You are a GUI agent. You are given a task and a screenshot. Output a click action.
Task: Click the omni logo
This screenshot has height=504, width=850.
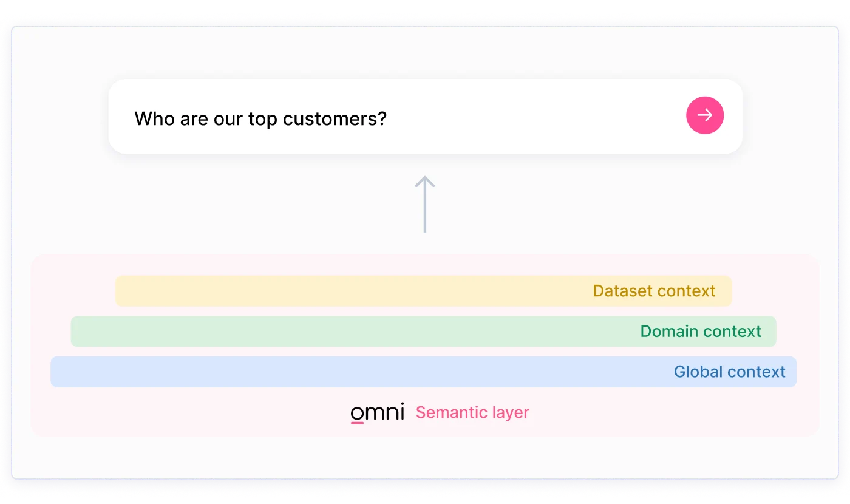click(x=377, y=413)
